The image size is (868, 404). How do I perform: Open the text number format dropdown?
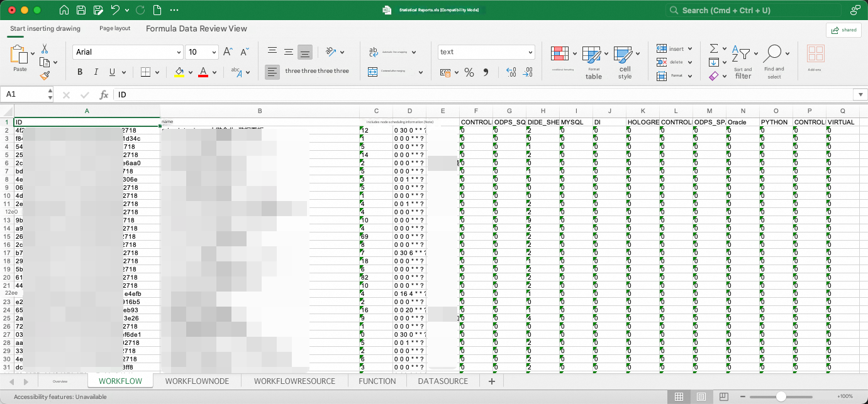(x=486, y=52)
